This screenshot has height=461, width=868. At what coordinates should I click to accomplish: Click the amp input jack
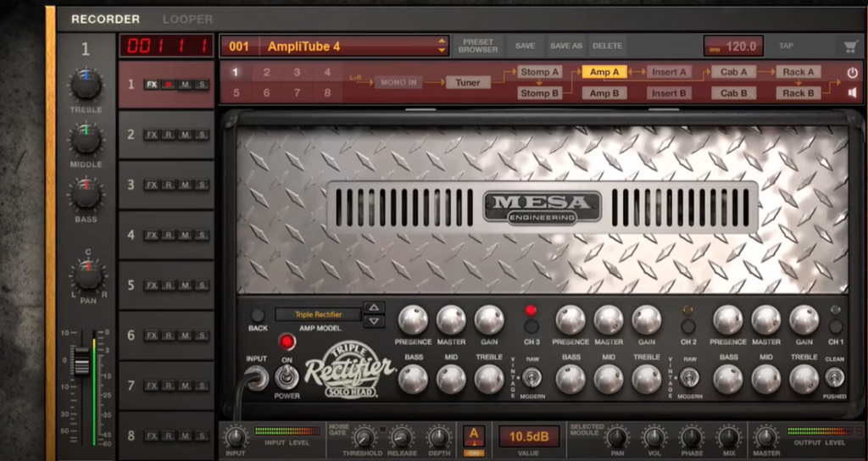pyautogui.click(x=256, y=379)
